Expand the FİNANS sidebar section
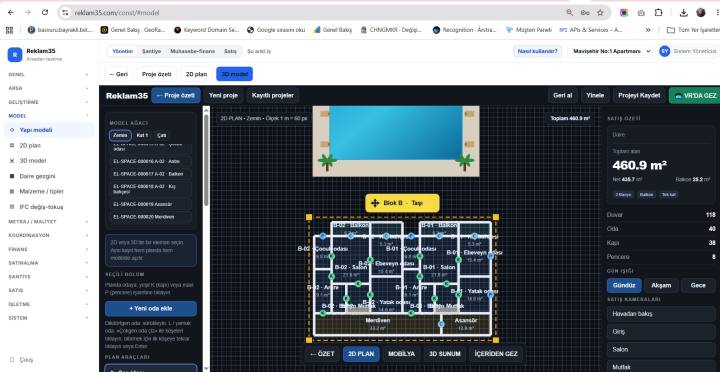Viewport: 720px width, 372px height. [x=48, y=249]
